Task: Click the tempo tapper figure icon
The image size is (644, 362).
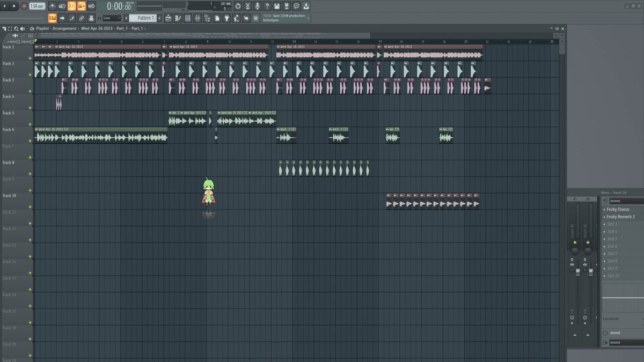Action: (x=236, y=18)
